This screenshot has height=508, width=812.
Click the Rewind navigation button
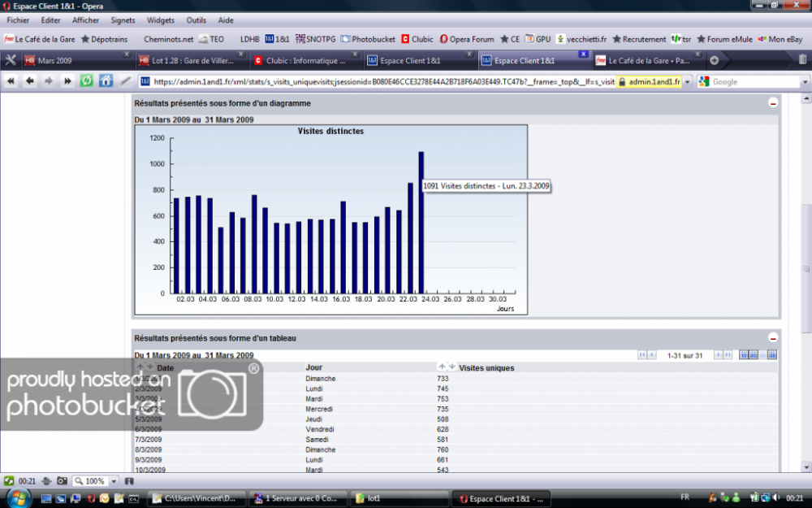(x=11, y=81)
